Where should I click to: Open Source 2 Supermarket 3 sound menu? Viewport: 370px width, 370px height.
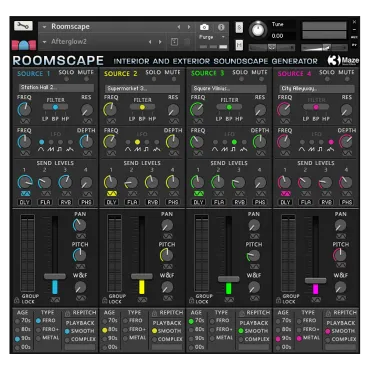pyautogui.click(x=143, y=88)
